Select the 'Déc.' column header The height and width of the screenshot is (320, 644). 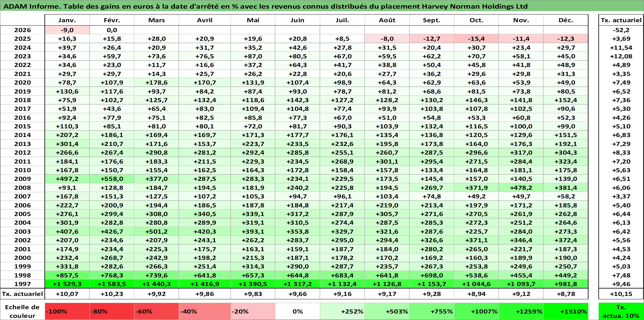click(566, 20)
